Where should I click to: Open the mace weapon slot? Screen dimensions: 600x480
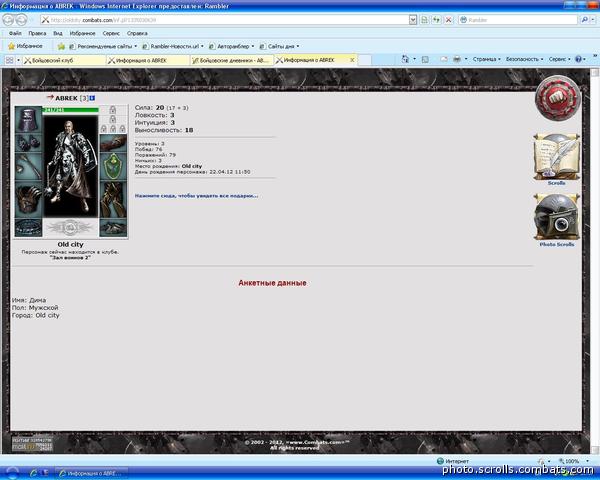[x=29, y=166]
